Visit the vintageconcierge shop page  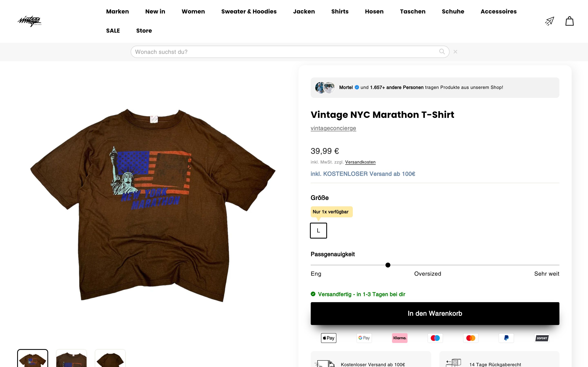pyautogui.click(x=333, y=128)
